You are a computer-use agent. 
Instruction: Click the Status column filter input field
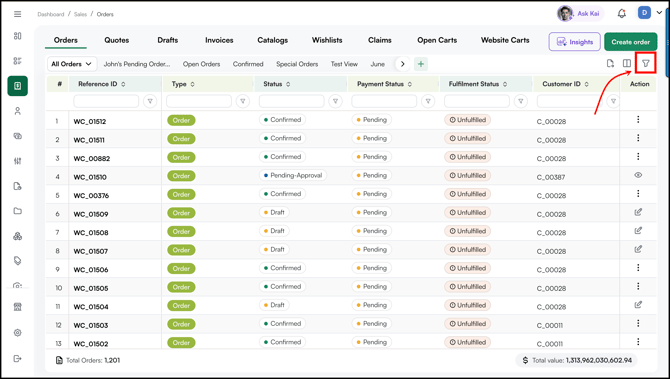click(291, 101)
